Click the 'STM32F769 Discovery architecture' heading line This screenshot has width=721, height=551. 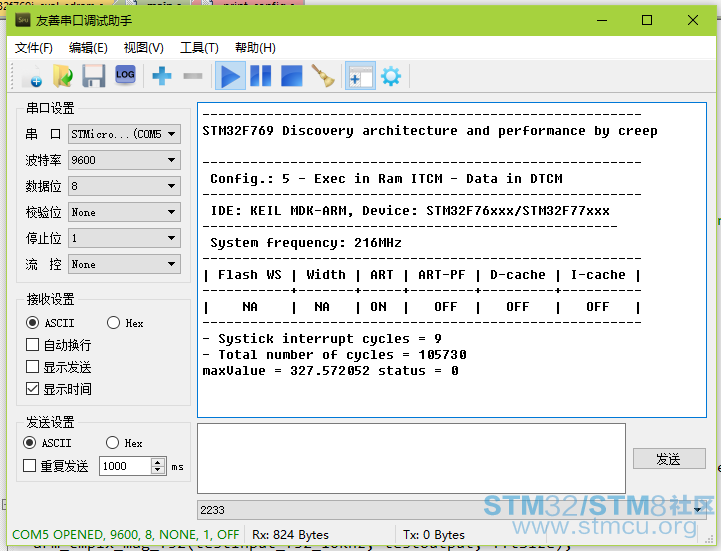(x=430, y=131)
